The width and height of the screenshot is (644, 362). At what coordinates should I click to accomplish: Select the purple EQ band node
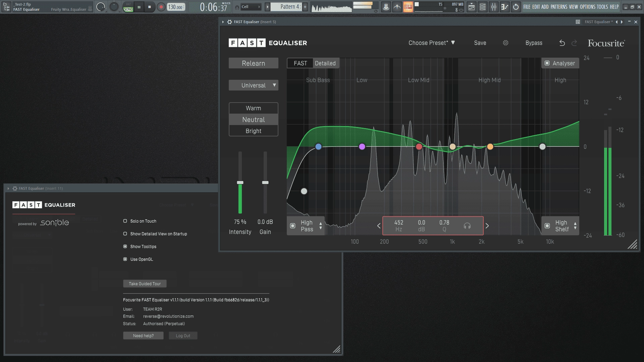tap(362, 146)
